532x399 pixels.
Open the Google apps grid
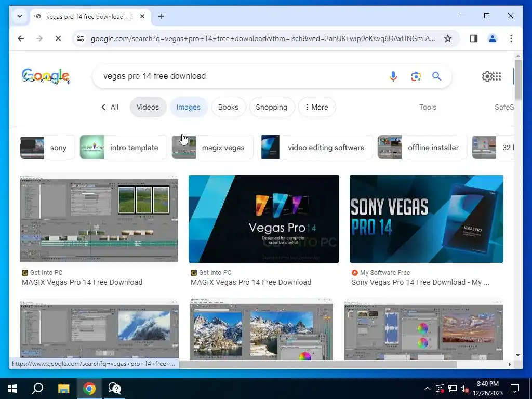(497, 76)
